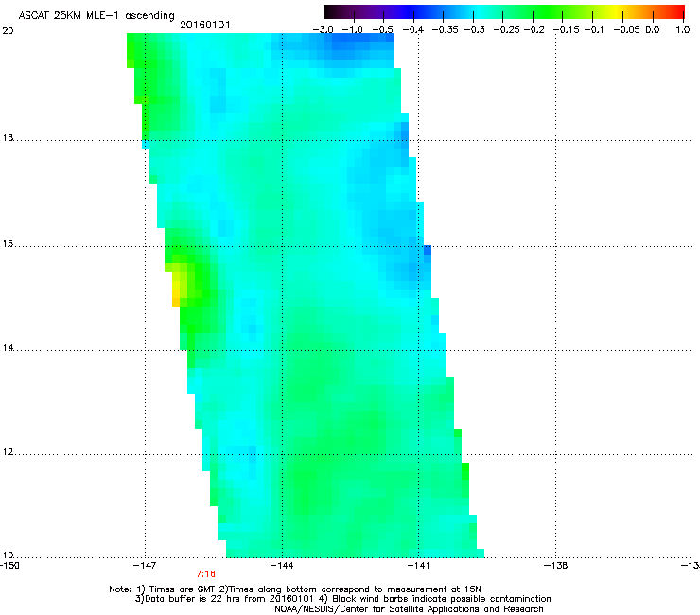Click the latitude axis label "14"

[8, 348]
